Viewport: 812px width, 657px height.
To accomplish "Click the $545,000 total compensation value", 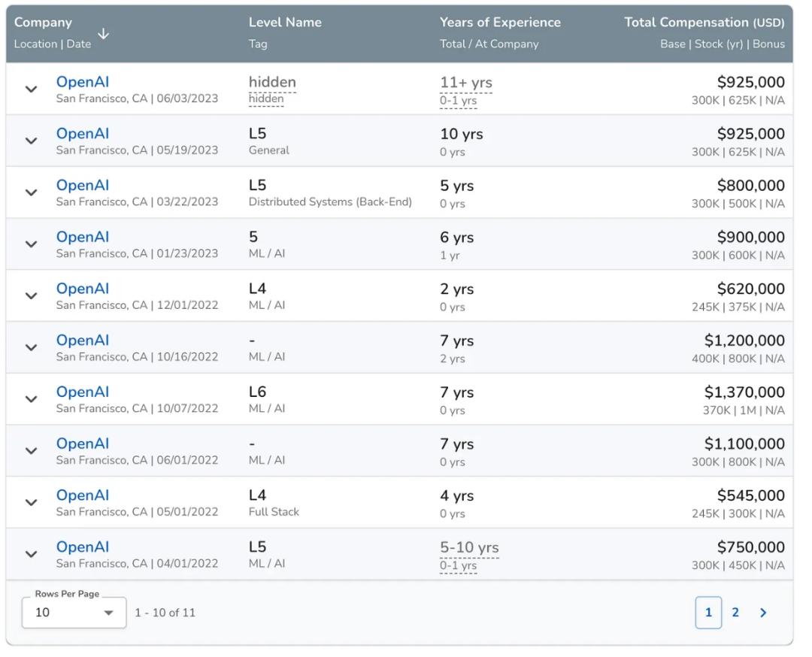I will tap(751, 495).
